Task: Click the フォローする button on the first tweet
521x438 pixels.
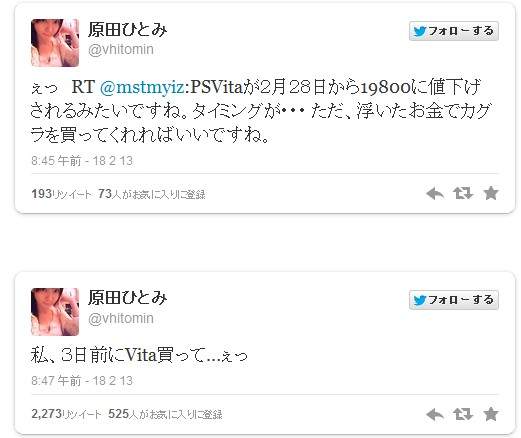Action: tap(454, 31)
